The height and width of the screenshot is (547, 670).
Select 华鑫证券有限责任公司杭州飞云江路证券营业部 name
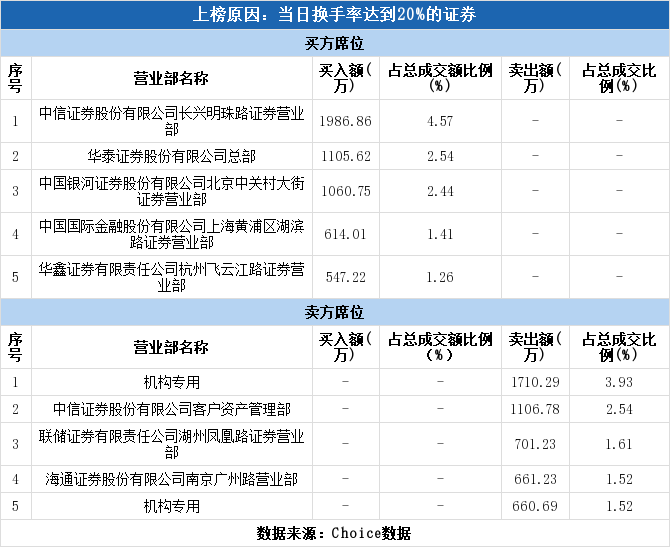(x=171, y=277)
